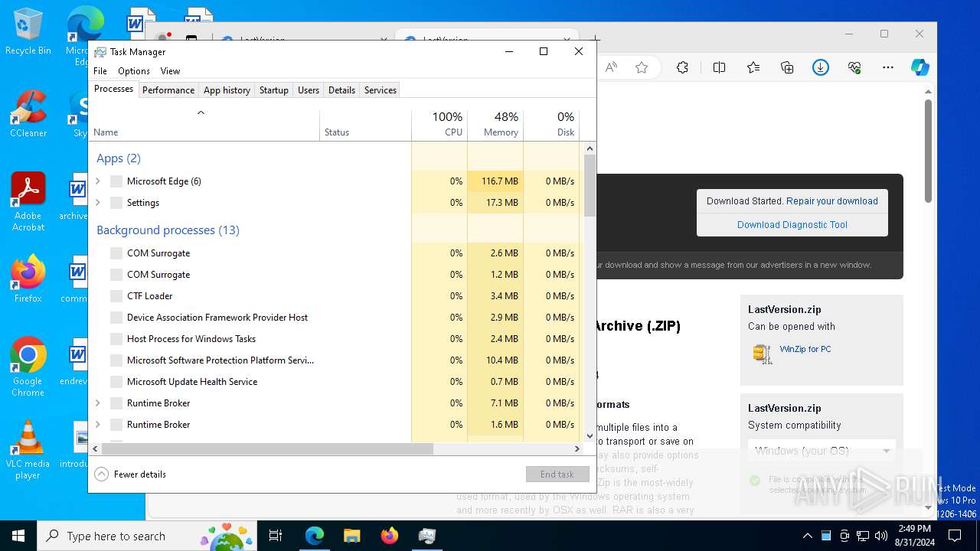Click the Edge Read aloud icon

[x=611, y=67]
